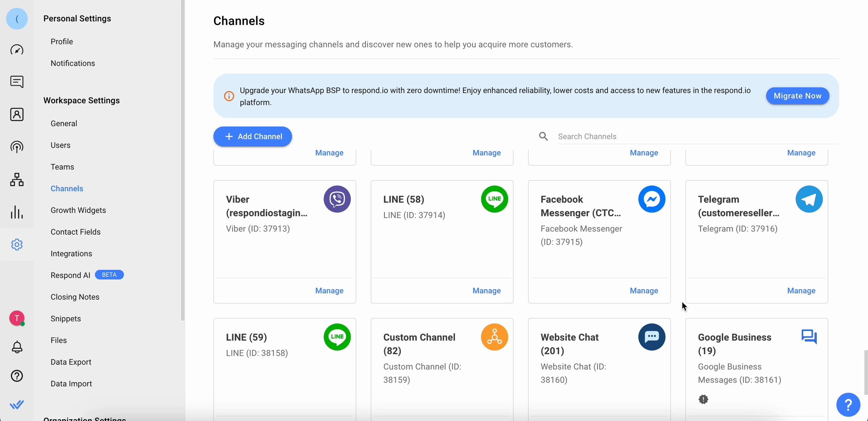Open Profile under Personal Settings
868x421 pixels.
pyautogui.click(x=62, y=41)
